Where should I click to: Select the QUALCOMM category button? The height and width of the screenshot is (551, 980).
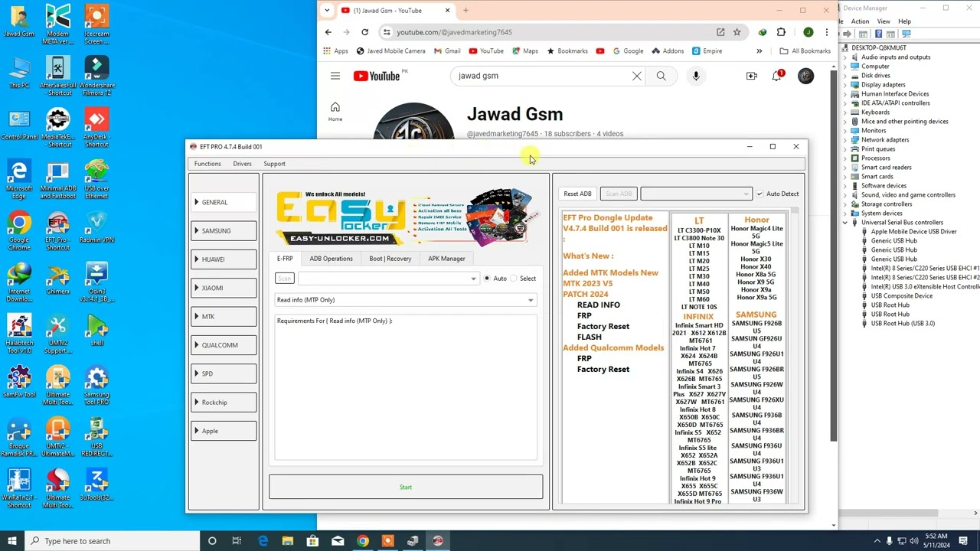[x=224, y=345]
